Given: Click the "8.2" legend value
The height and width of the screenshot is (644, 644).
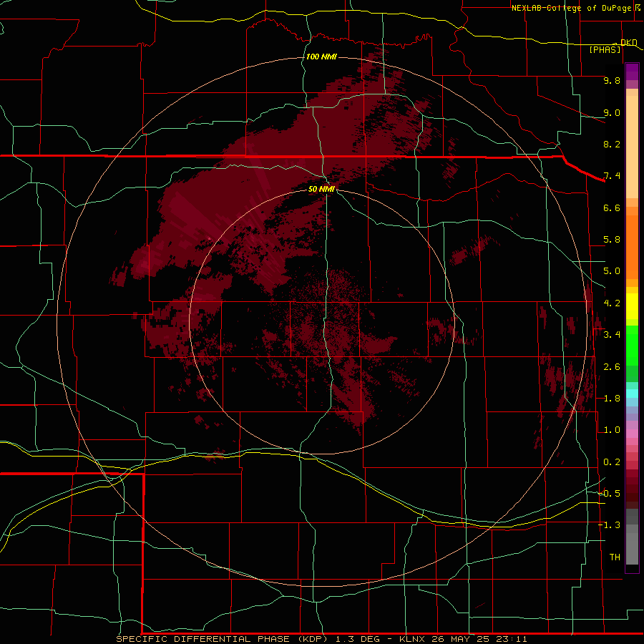Looking at the screenshot, I should [x=612, y=144].
